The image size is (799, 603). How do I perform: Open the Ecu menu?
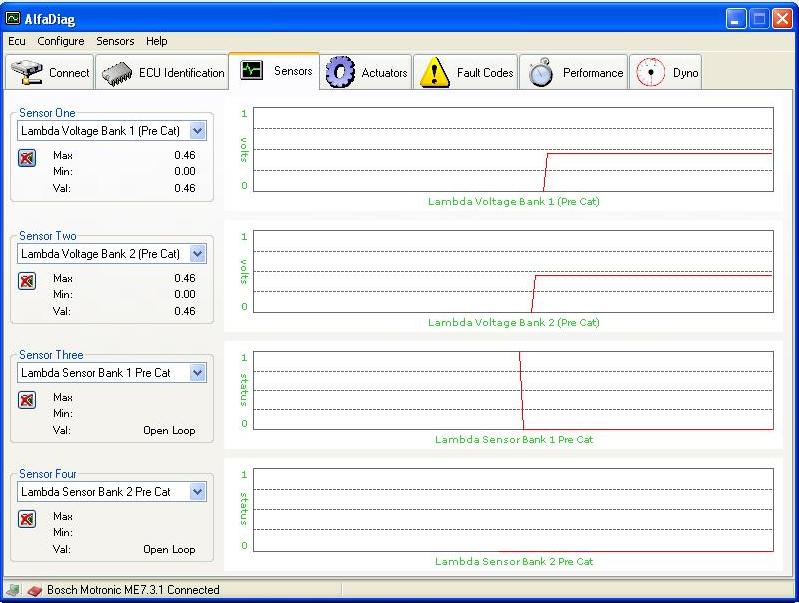pyautogui.click(x=17, y=41)
